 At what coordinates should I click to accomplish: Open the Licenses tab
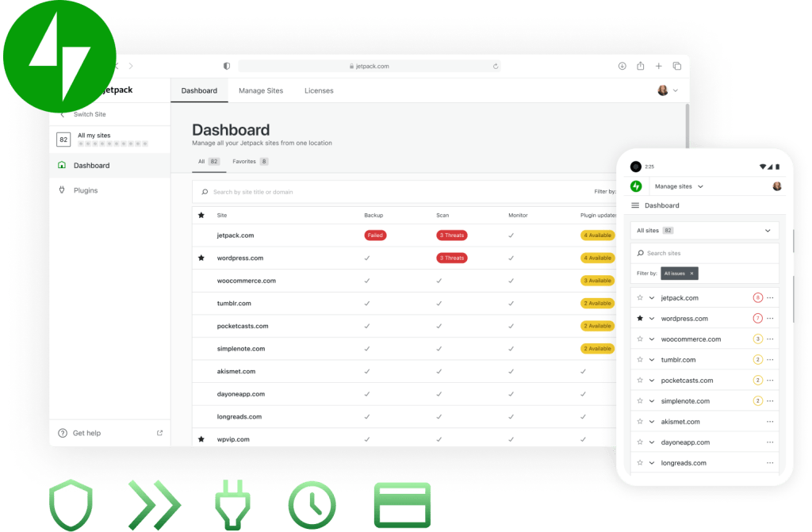pos(319,90)
